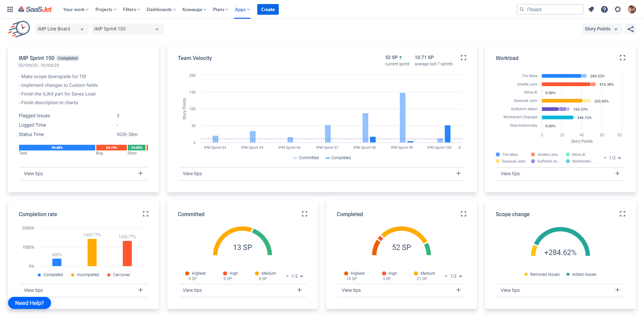Click the blue Task segment of status bar

click(57, 148)
